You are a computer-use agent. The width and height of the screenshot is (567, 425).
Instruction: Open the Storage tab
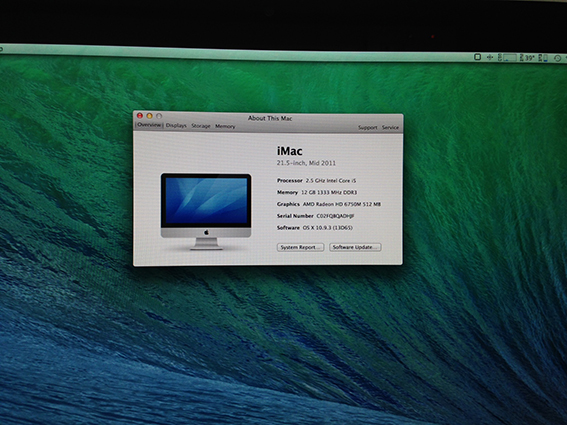(201, 126)
